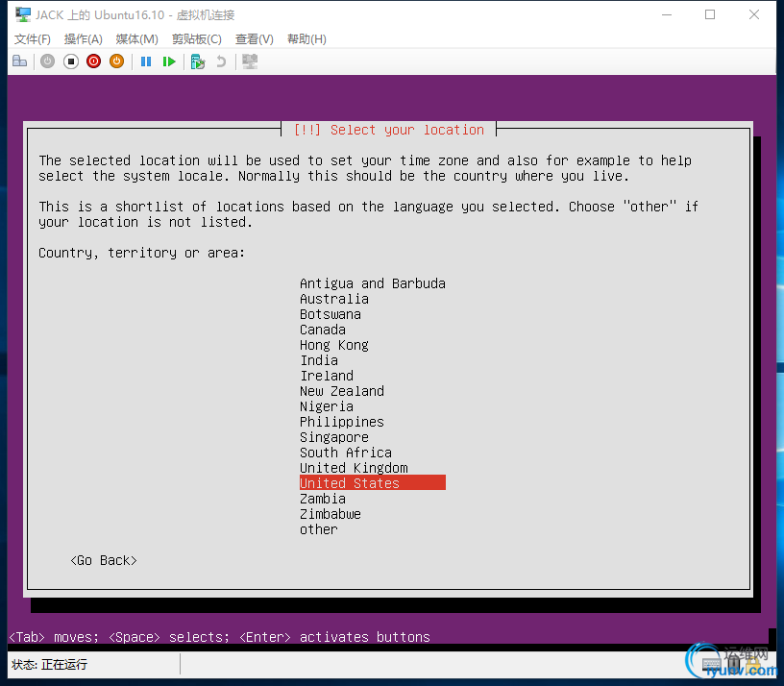Screen dimensions: 784x686
Task: Toggle the enhanced session monitor icon
Action: pos(250,61)
